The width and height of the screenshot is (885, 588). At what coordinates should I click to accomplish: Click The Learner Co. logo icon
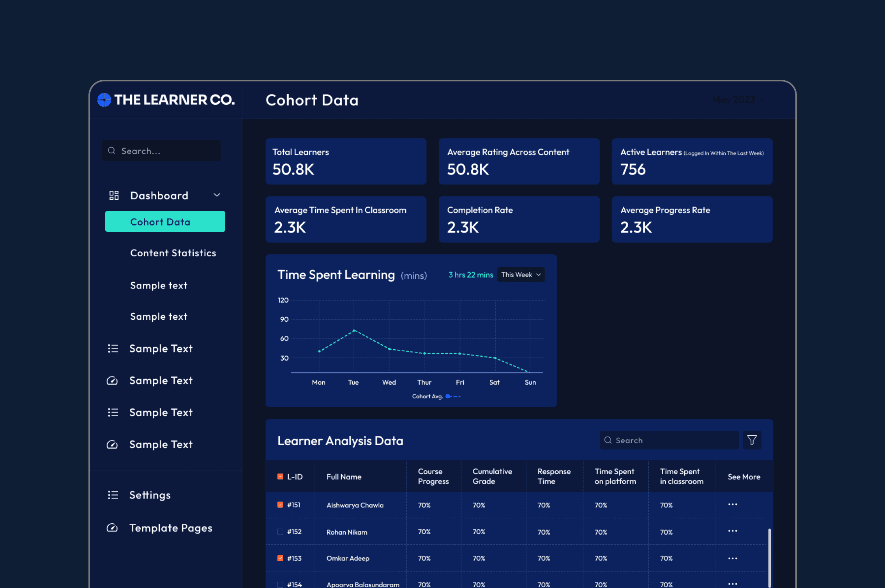coord(104,100)
